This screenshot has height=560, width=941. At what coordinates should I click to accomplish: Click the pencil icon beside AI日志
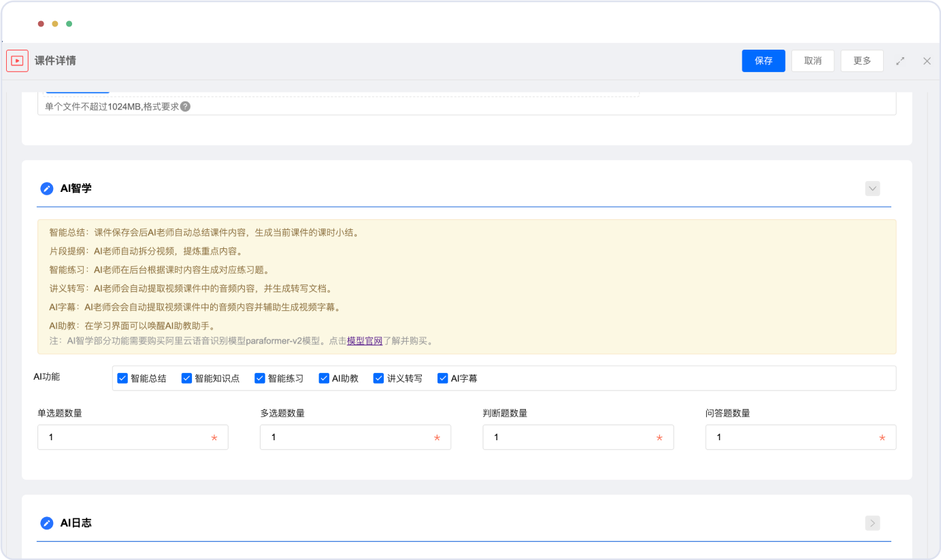(46, 523)
